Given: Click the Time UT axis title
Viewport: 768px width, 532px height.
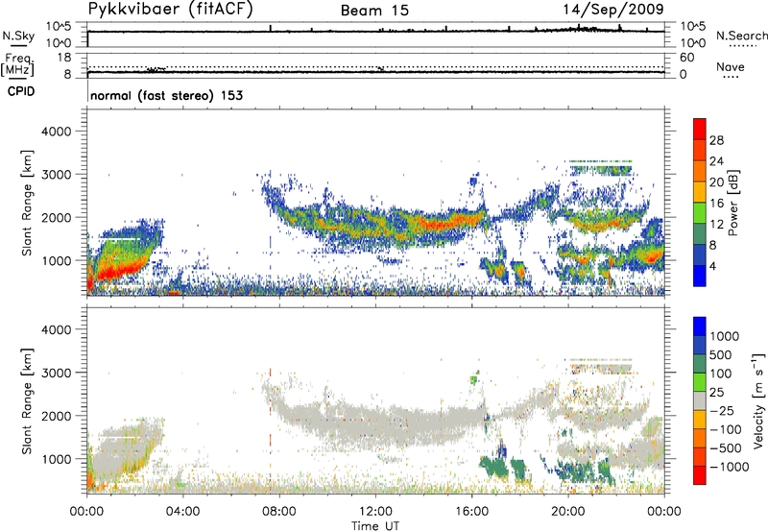Looking at the screenshot, I should pos(375,526).
